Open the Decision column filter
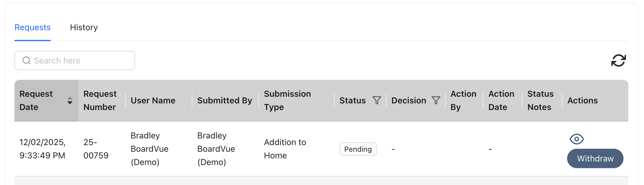 [436, 100]
